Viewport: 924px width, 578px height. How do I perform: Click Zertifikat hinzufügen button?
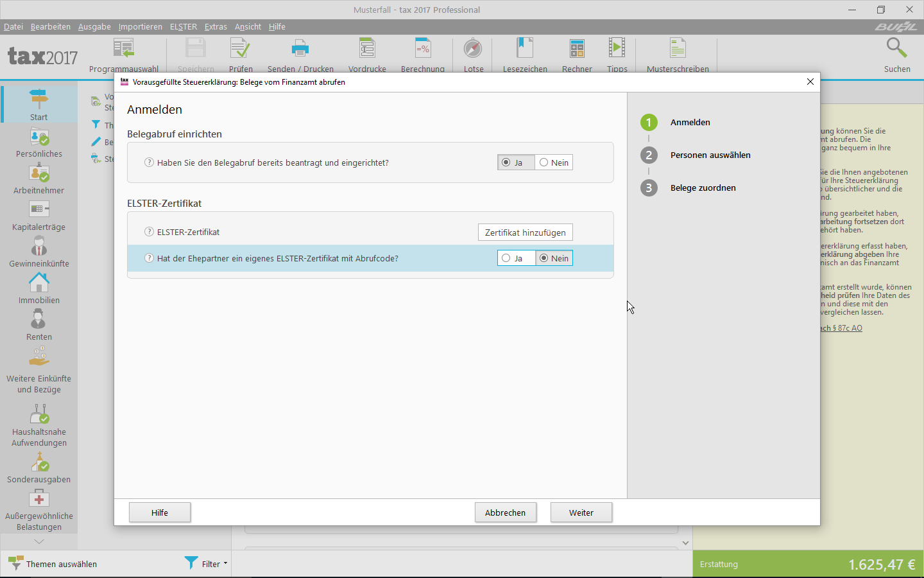[526, 232]
